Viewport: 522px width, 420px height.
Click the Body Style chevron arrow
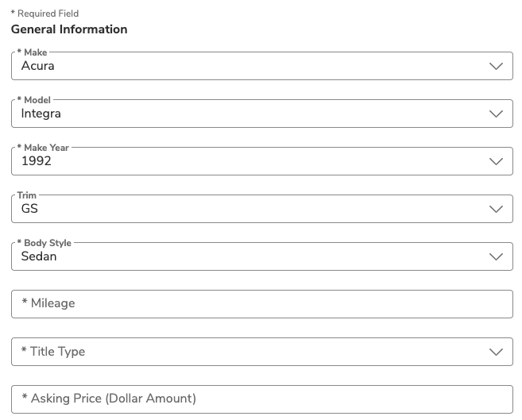(497, 257)
